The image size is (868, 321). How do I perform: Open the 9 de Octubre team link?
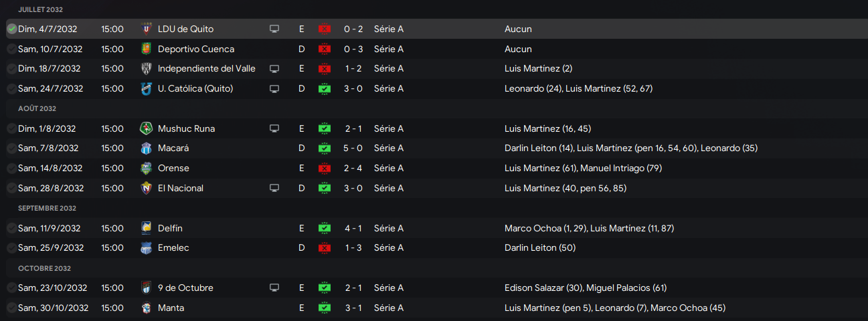[185, 288]
